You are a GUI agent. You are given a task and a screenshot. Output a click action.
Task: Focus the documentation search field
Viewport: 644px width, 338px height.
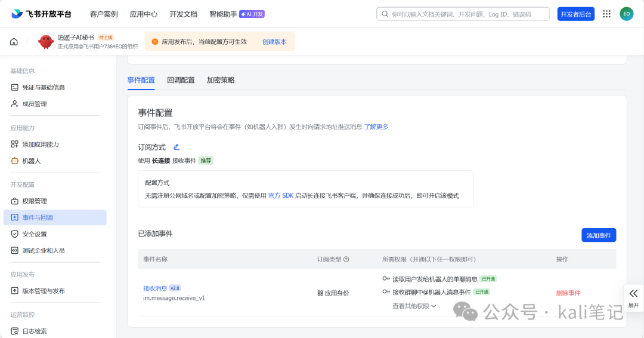point(463,14)
